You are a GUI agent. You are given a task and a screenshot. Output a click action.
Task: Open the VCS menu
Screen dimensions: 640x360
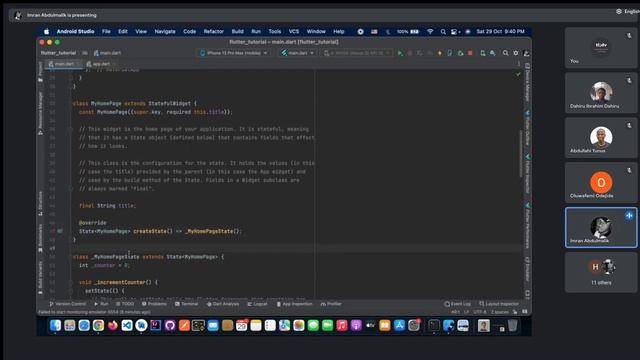[x=294, y=31]
